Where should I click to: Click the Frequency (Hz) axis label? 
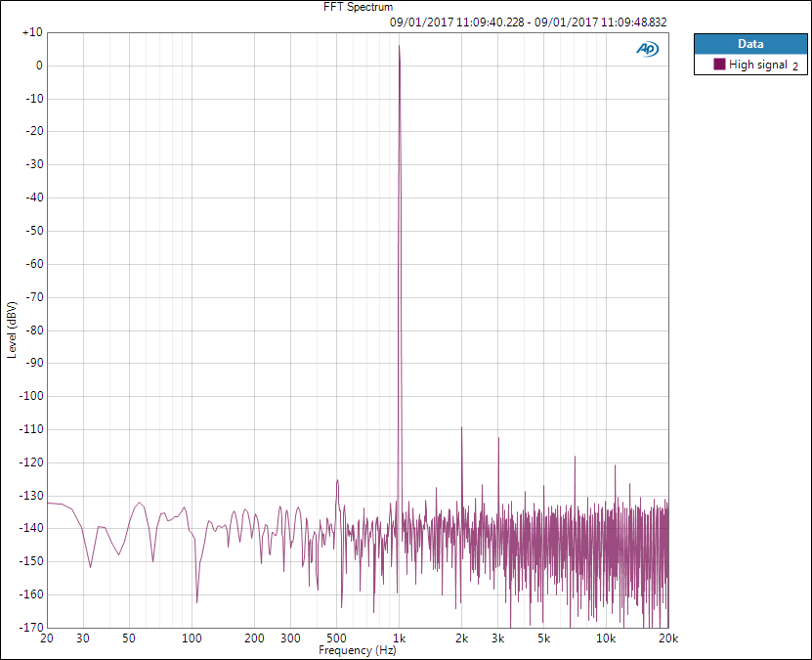click(x=358, y=650)
